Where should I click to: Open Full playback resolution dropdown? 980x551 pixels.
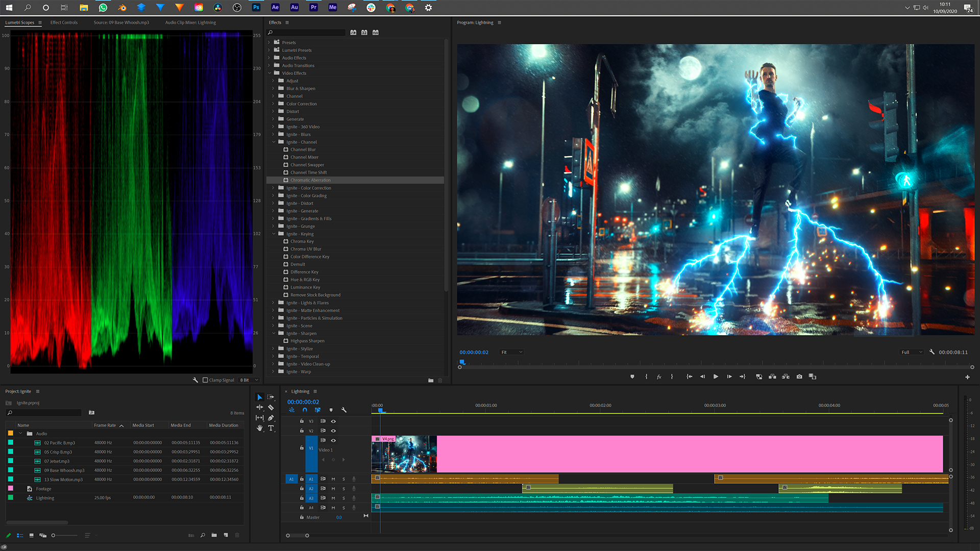coord(912,352)
